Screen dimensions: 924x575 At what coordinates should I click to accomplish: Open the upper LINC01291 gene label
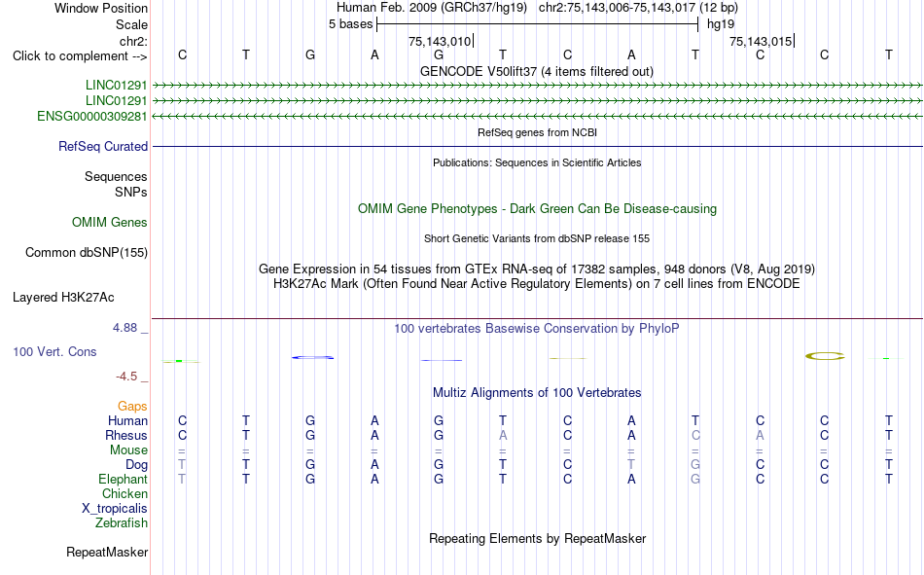[x=116, y=85]
